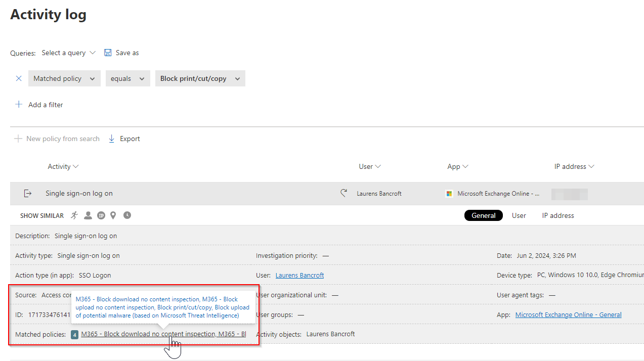Click the Activity type: Single sign-on log on field
This screenshot has width=644, height=361.
point(67,255)
